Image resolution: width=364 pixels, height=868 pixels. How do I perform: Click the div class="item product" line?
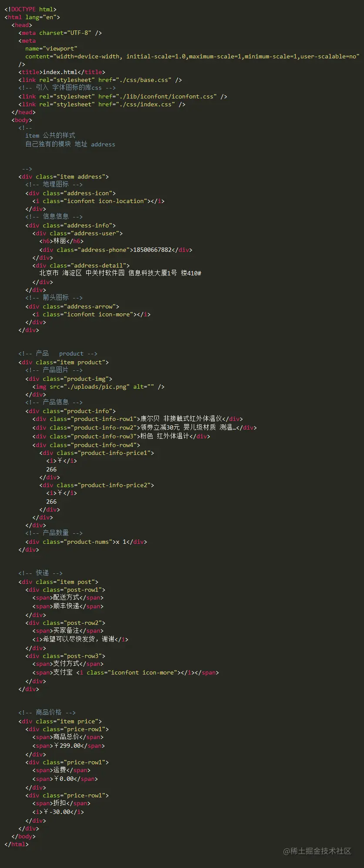point(64,362)
